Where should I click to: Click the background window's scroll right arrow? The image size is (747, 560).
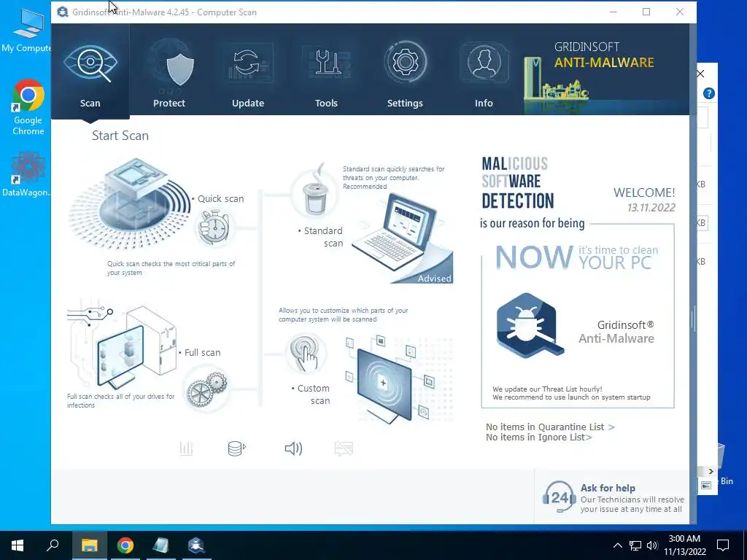tap(711, 471)
